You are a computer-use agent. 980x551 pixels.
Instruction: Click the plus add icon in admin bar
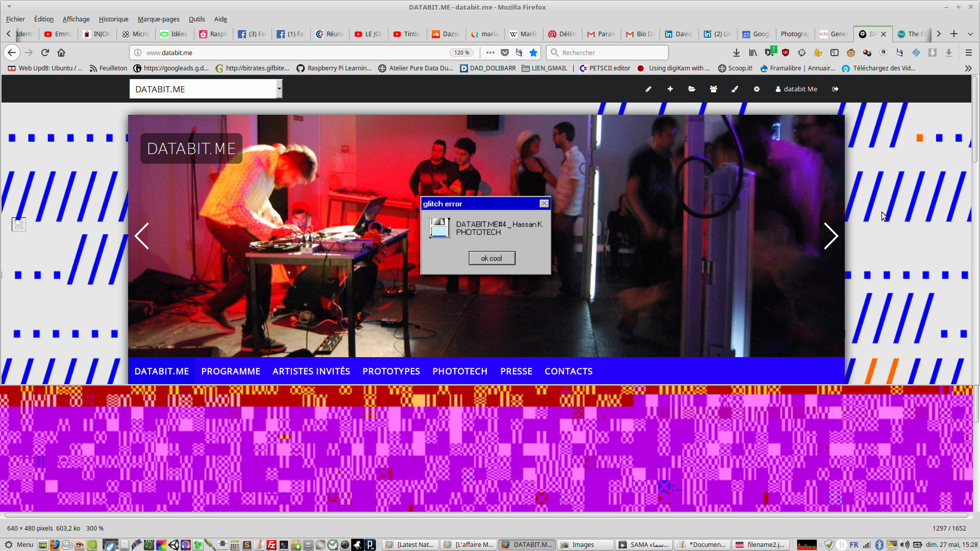(x=670, y=89)
